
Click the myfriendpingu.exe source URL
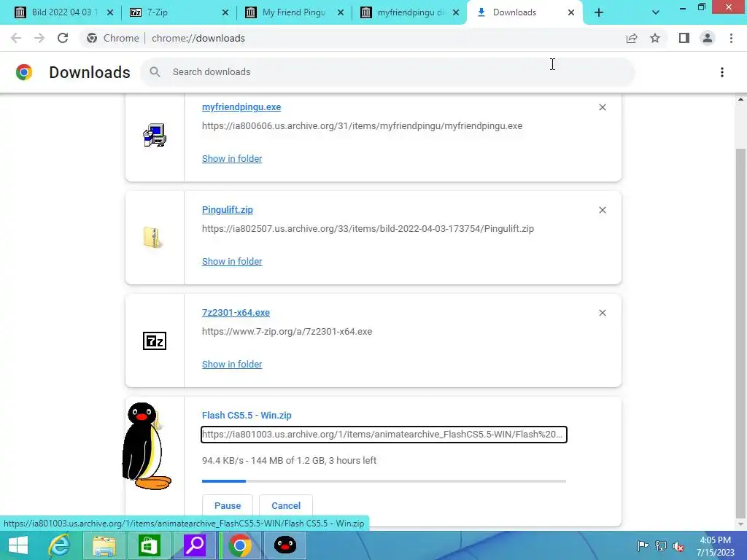click(362, 126)
